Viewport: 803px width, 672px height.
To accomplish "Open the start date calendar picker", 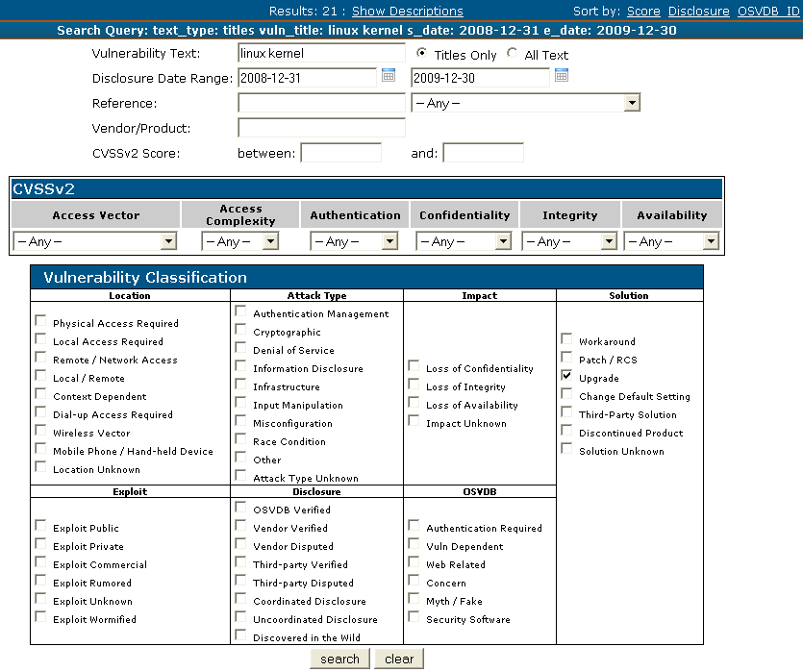I will (x=389, y=76).
